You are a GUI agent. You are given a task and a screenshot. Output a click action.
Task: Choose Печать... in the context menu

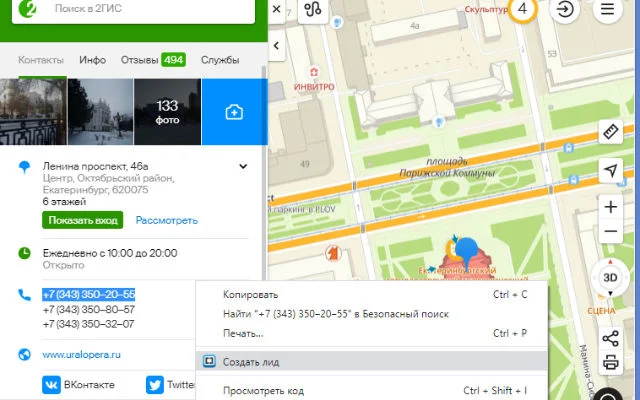[x=371, y=333]
